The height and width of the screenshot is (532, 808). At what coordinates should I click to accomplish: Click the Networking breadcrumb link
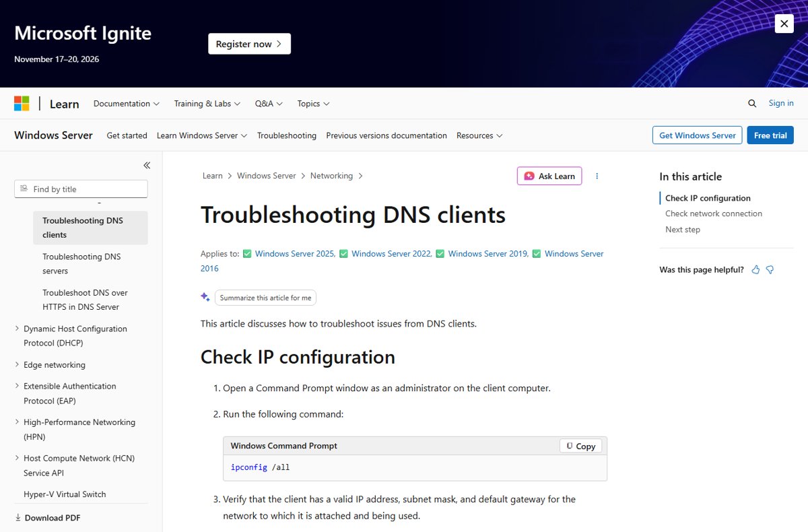click(x=331, y=176)
